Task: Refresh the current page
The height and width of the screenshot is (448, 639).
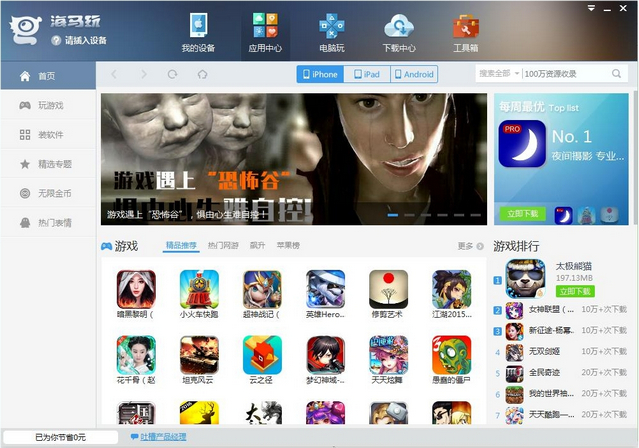Action: [173, 74]
